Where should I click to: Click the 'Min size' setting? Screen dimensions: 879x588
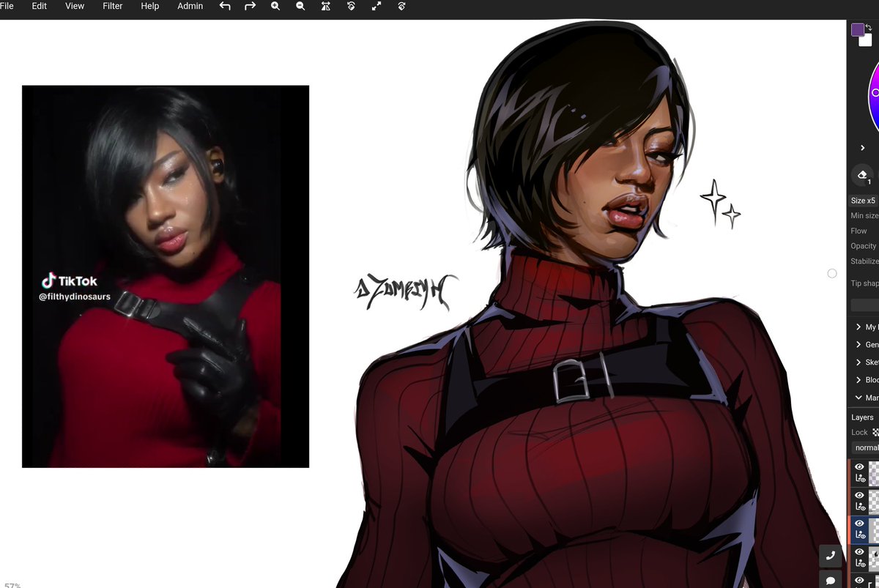pyautogui.click(x=864, y=216)
